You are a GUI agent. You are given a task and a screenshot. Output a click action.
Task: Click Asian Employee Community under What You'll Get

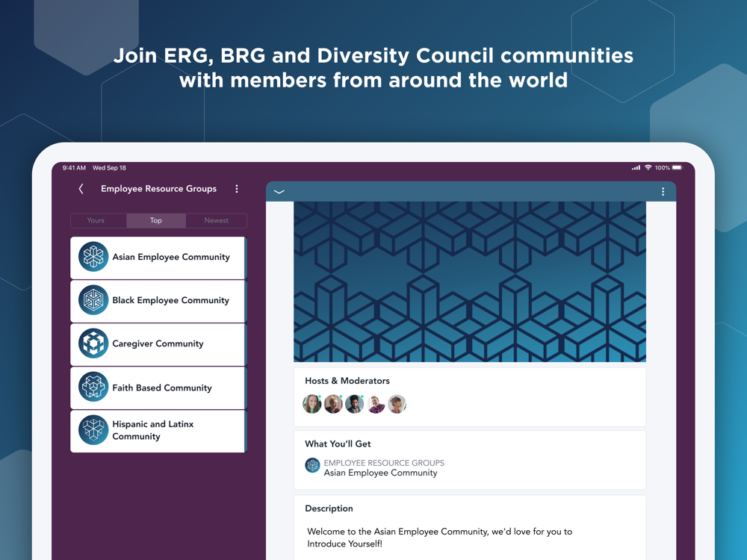tap(381, 473)
